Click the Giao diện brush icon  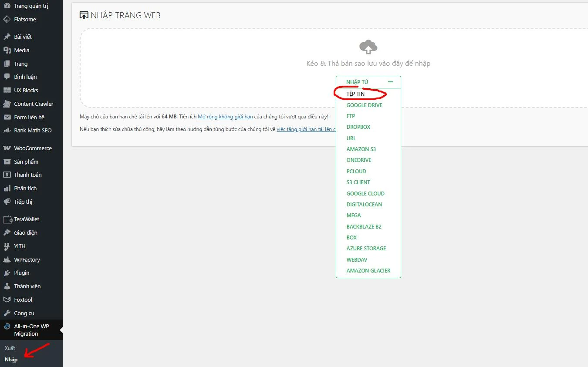click(x=7, y=232)
